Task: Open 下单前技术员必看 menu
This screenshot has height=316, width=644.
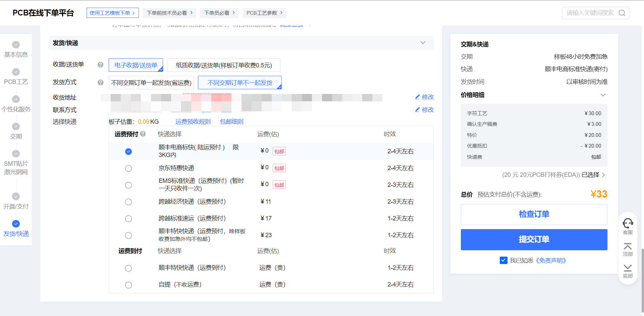Action: pyautogui.click(x=170, y=13)
